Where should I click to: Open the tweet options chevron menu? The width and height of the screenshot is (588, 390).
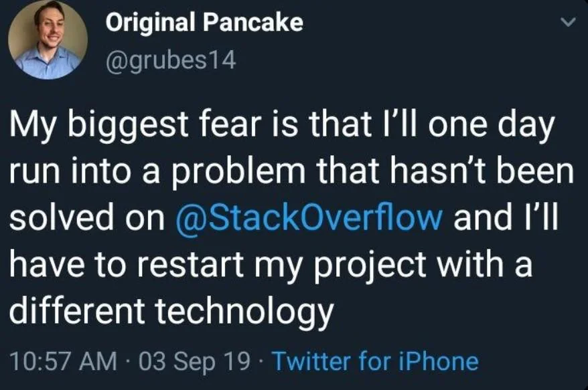[x=567, y=23]
